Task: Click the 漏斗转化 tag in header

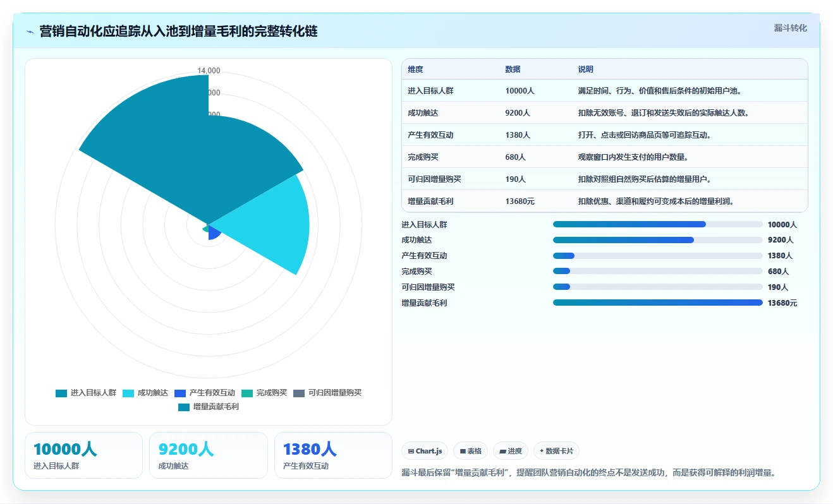Action: 790,28
